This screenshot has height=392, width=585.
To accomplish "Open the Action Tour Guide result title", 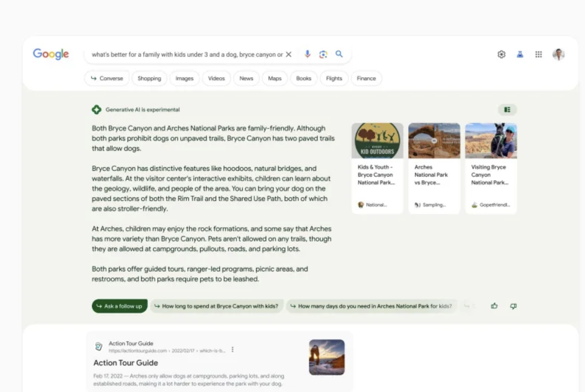I will click(126, 363).
